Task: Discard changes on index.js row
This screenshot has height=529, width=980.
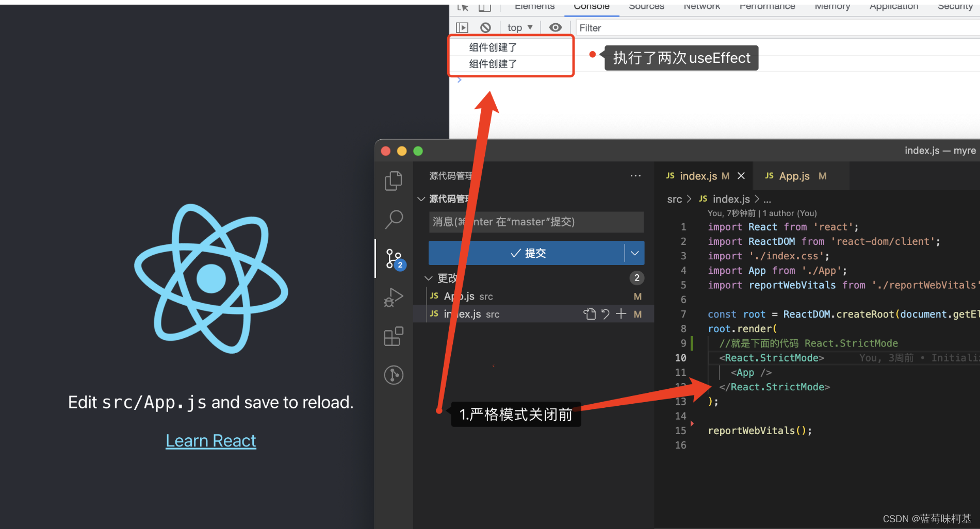Action: point(606,313)
